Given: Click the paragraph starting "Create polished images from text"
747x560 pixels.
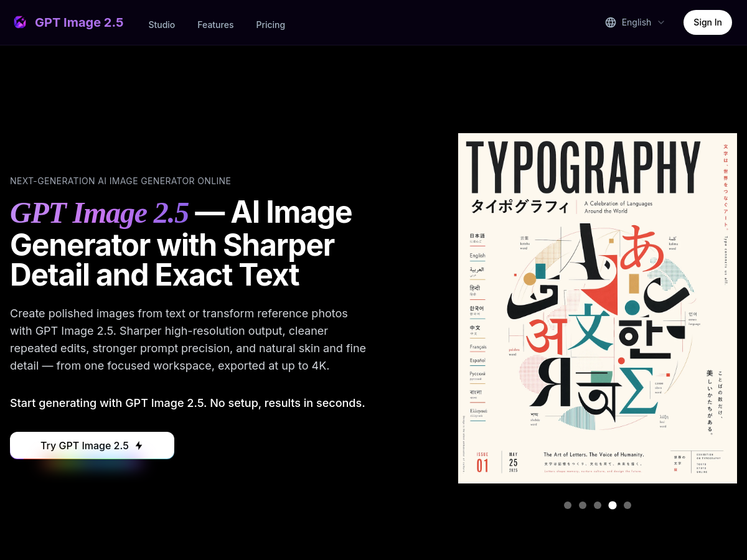Looking at the screenshot, I should pyautogui.click(x=188, y=340).
